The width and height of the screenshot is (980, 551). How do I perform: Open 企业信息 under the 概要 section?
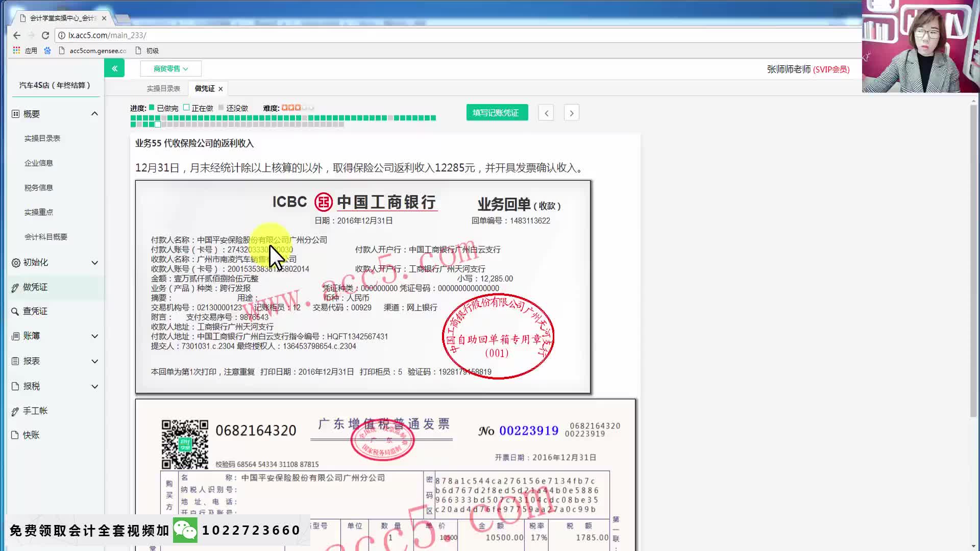click(x=38, y=162)
